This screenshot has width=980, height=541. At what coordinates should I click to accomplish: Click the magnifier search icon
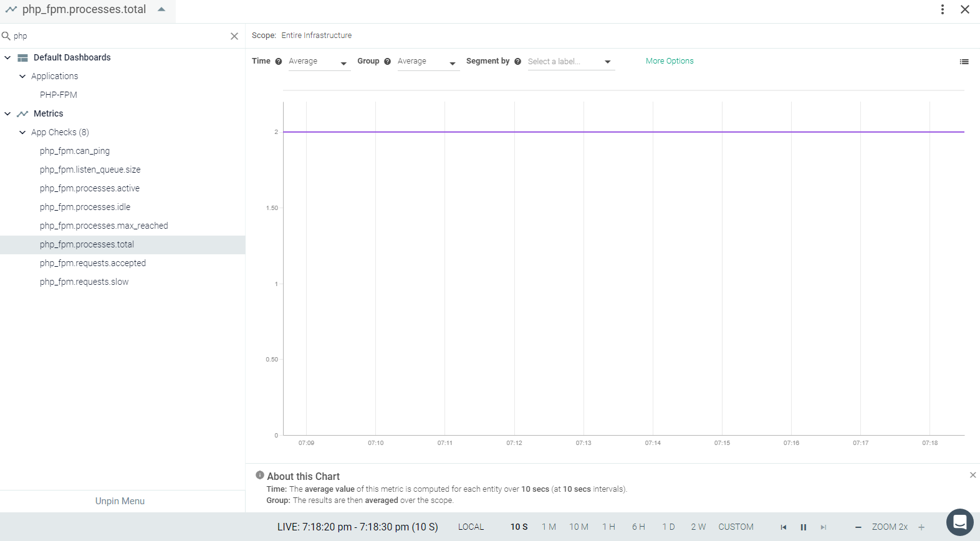click(x=6, y=36)
